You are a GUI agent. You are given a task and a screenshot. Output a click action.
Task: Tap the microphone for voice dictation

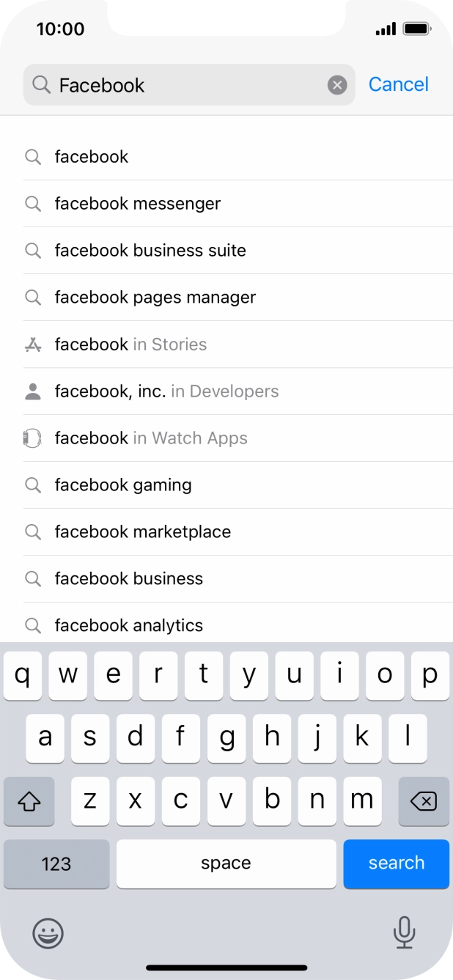405,935
